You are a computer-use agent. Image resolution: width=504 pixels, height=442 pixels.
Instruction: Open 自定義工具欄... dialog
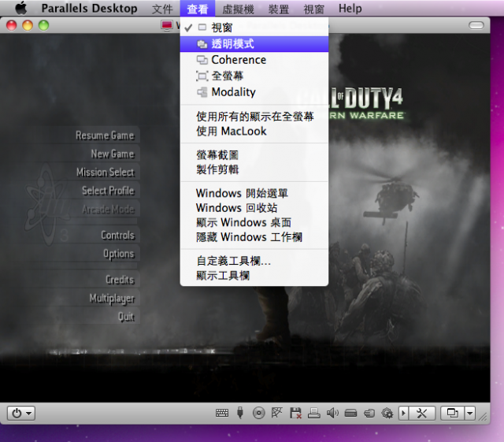click(x=254, y=261)
